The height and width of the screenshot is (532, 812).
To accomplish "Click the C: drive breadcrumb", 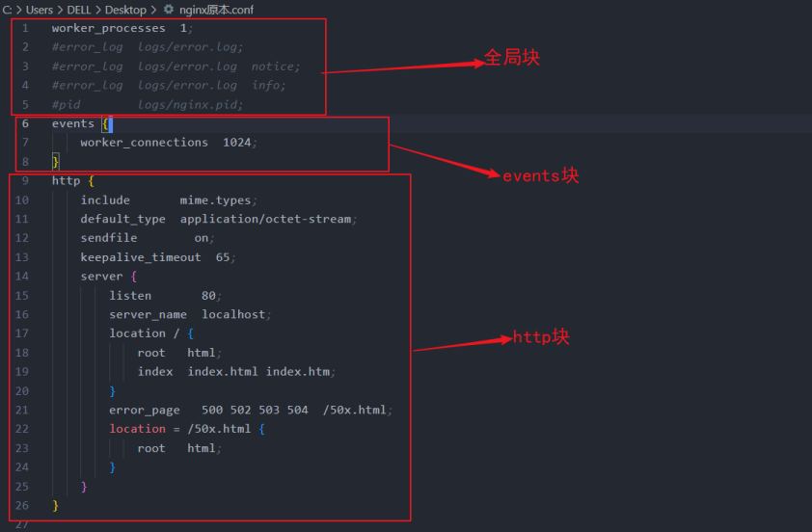I will coord(8,10).
